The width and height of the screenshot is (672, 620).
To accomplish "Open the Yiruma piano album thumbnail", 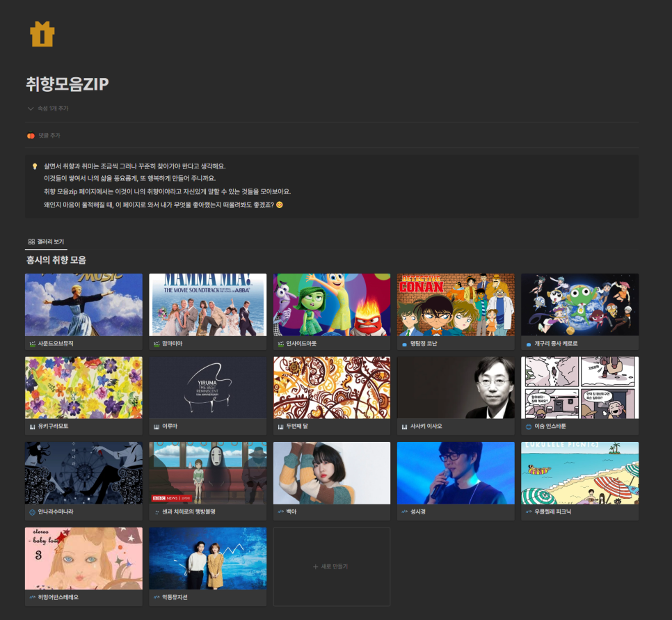I will tap(208, 388).
